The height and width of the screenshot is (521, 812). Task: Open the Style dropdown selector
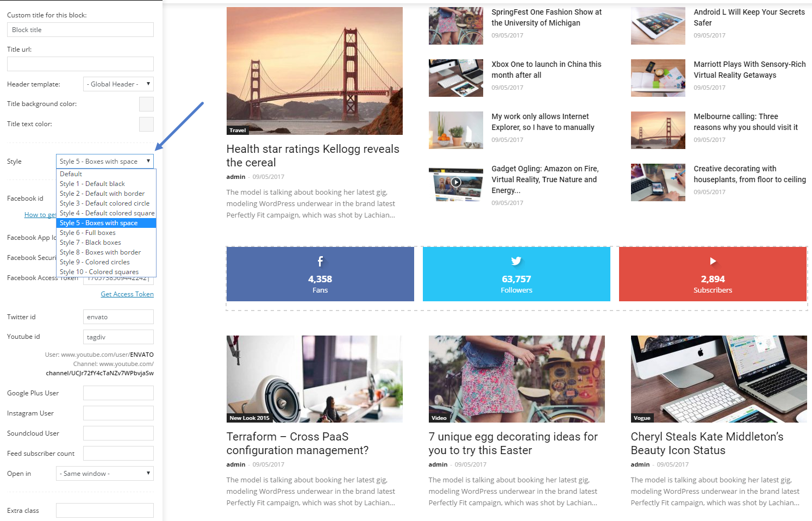pyautogui.click(x=105, y=162)
